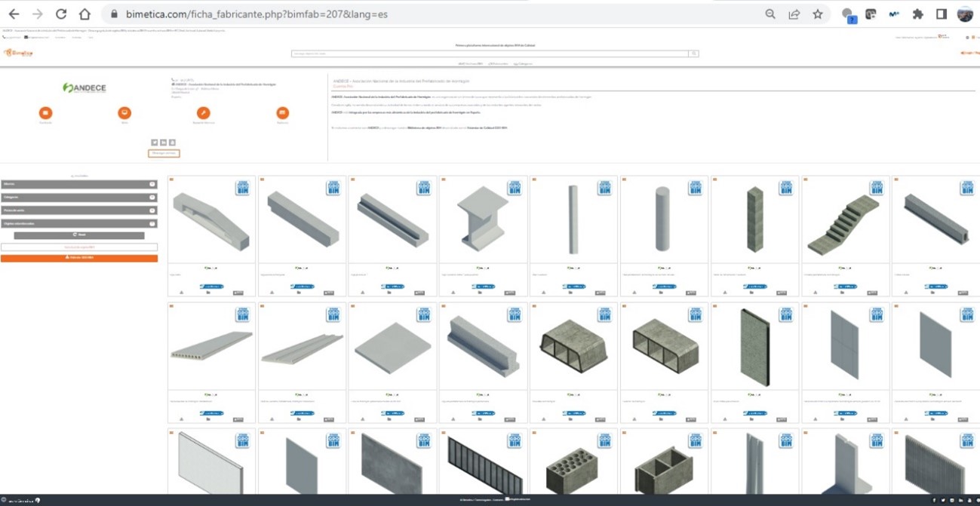Expand the Categoría filter panel

click(x=79, y=198)
